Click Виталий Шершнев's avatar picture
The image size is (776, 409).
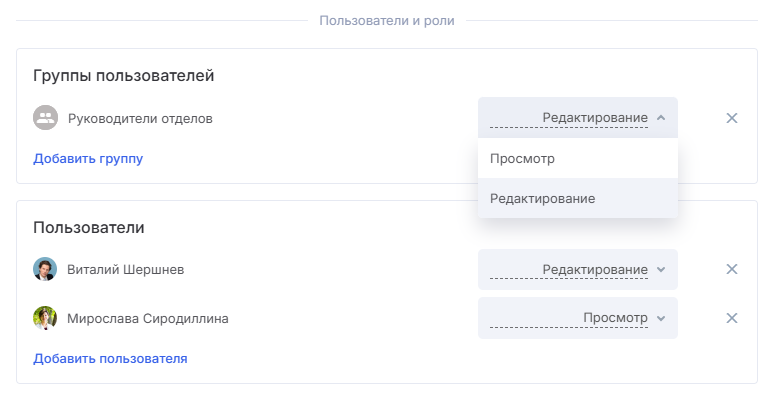point(45,269)
